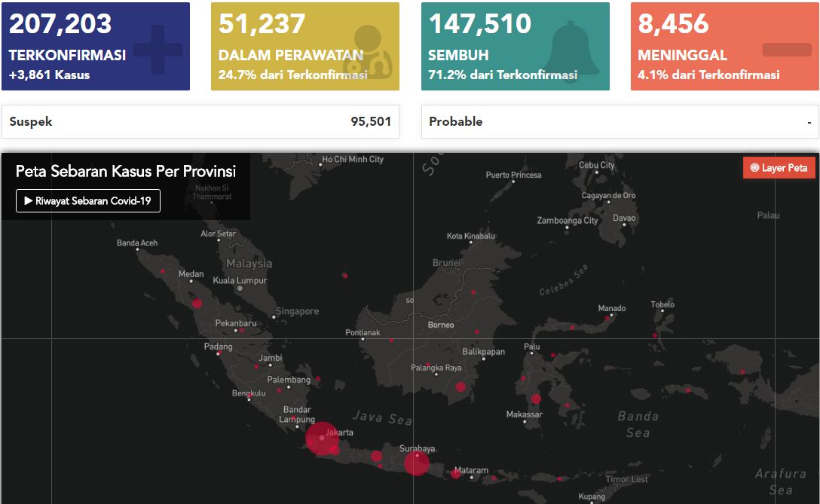
Task: Click the red case marker south of Medan
Action: coord(197,304)
